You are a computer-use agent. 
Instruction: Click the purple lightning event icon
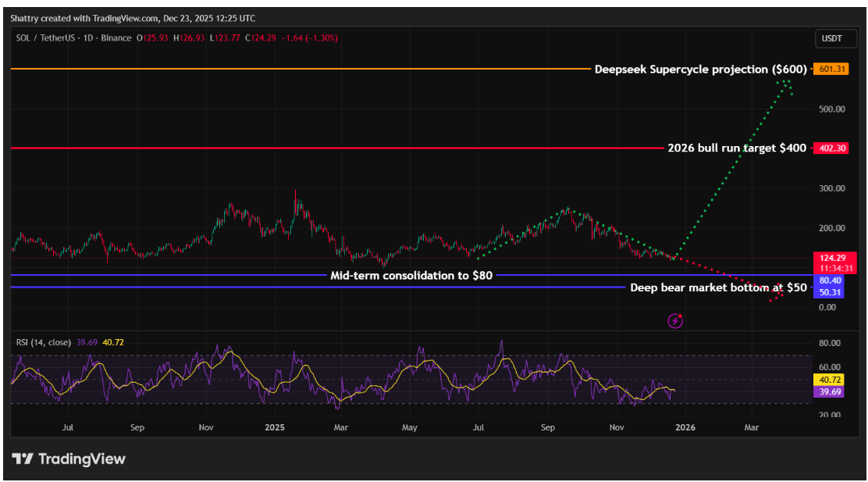coord(674,320)
